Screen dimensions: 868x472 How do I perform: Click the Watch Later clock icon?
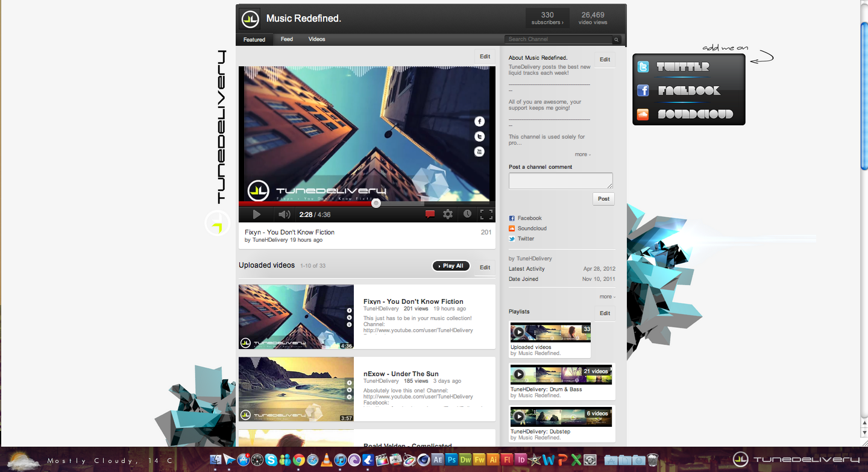click(467, 214)
